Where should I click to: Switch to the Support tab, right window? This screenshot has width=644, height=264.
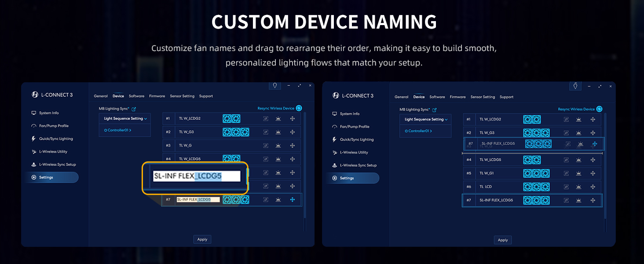[507, 97]
